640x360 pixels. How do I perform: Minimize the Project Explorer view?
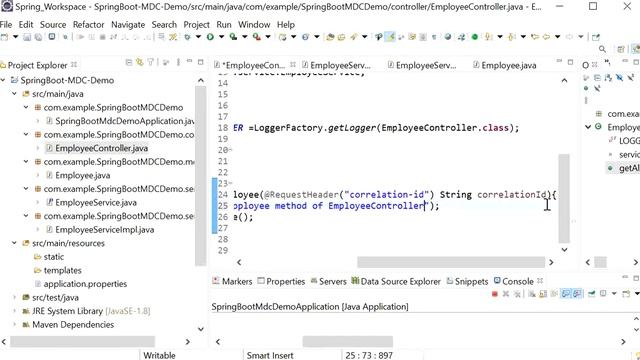click(189, 62)
